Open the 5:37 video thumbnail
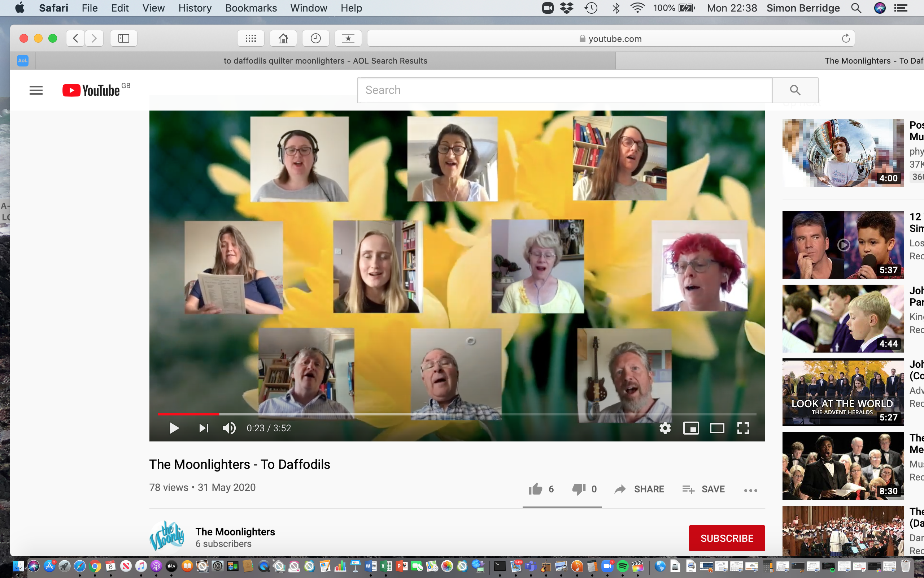 click(x=843, y=245)
